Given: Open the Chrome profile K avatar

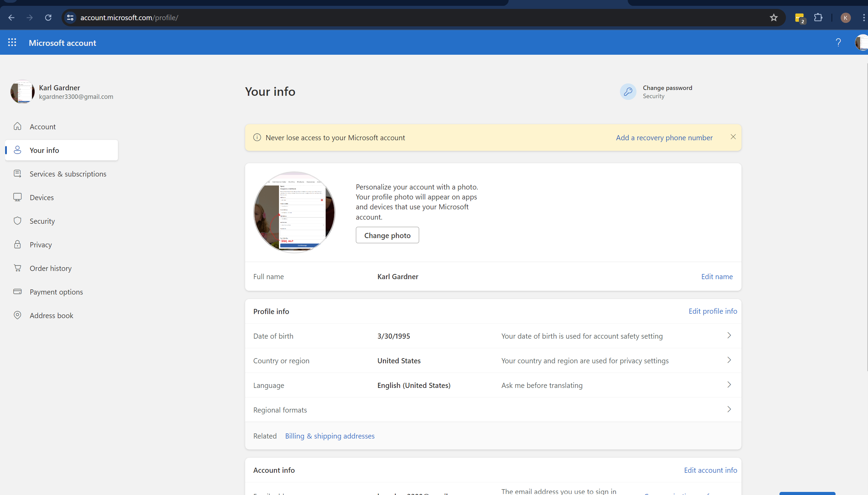Looking at the screenshot, I should (845, 18).
